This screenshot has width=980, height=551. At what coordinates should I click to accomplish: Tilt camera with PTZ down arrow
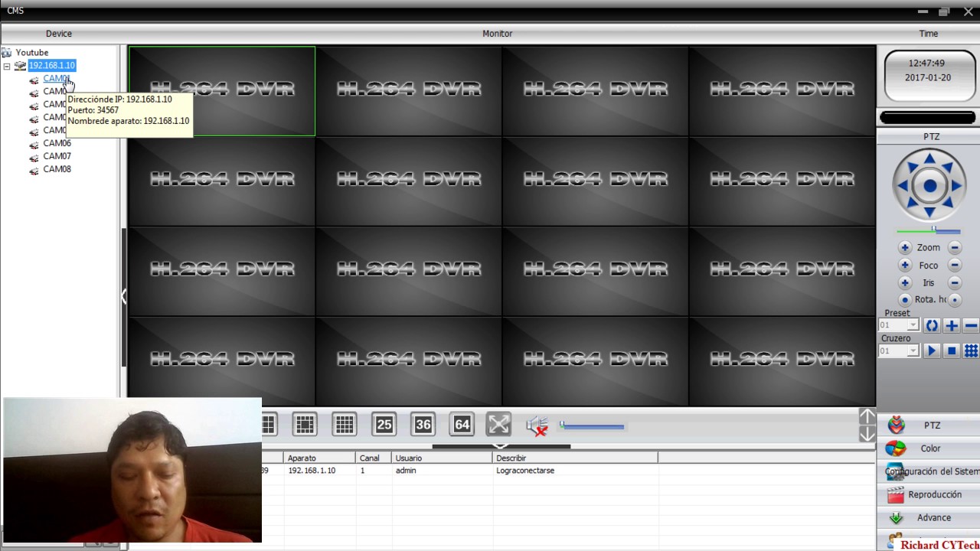tap(929, 212)
